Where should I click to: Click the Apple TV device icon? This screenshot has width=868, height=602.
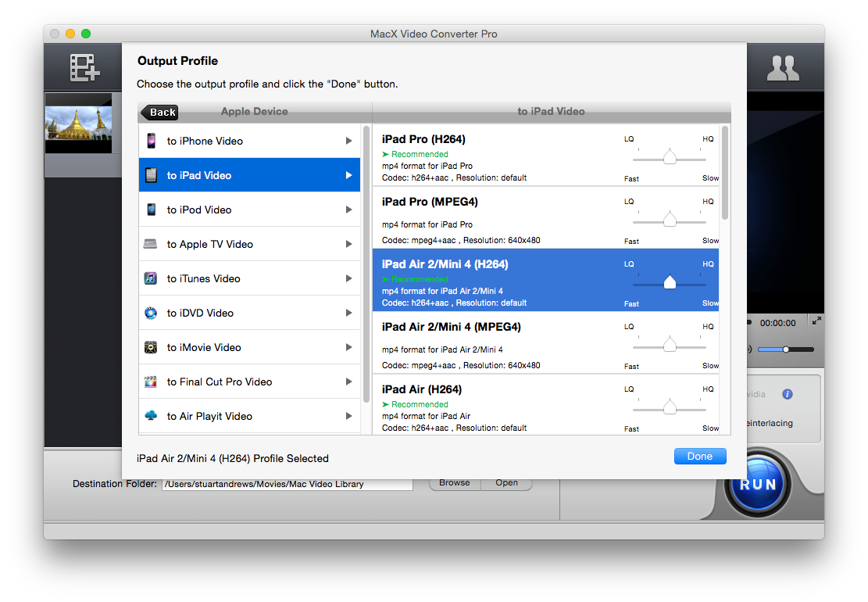(x=151, y=244)
